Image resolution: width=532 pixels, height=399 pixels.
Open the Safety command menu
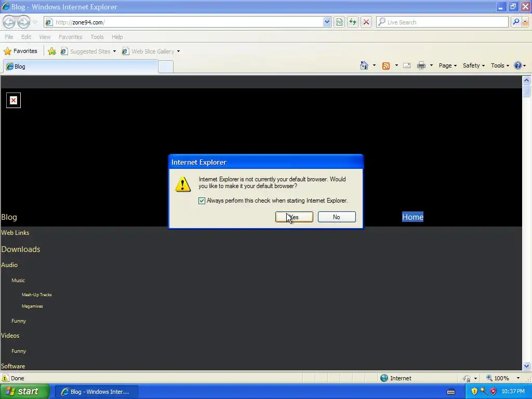(x=474, y=65)
